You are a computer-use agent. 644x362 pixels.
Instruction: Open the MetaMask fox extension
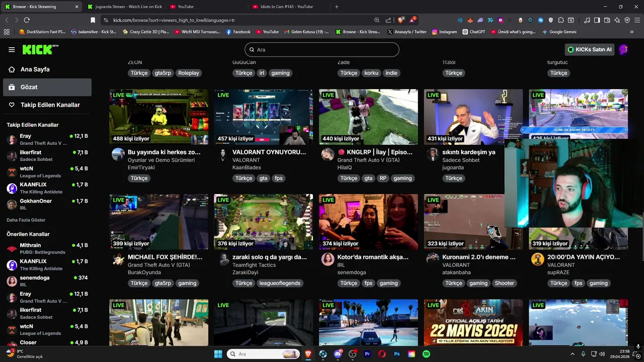click(x=470, y=20)
